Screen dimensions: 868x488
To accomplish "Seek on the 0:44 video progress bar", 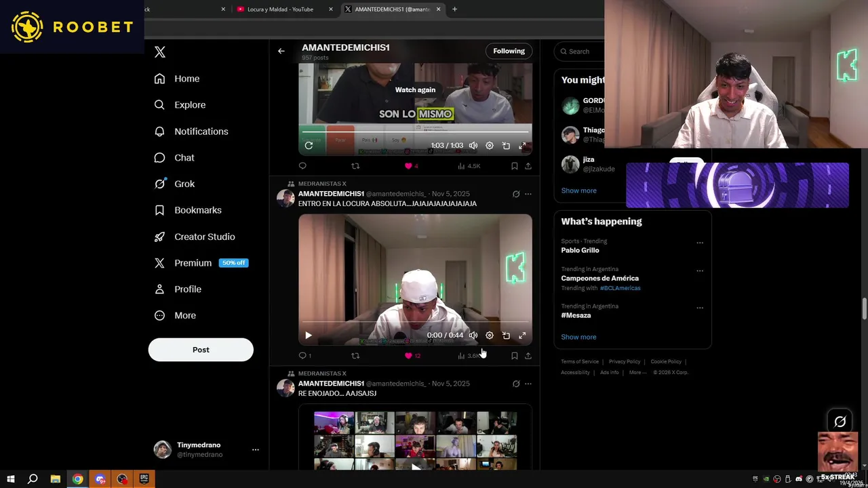I will coord(415,323).
